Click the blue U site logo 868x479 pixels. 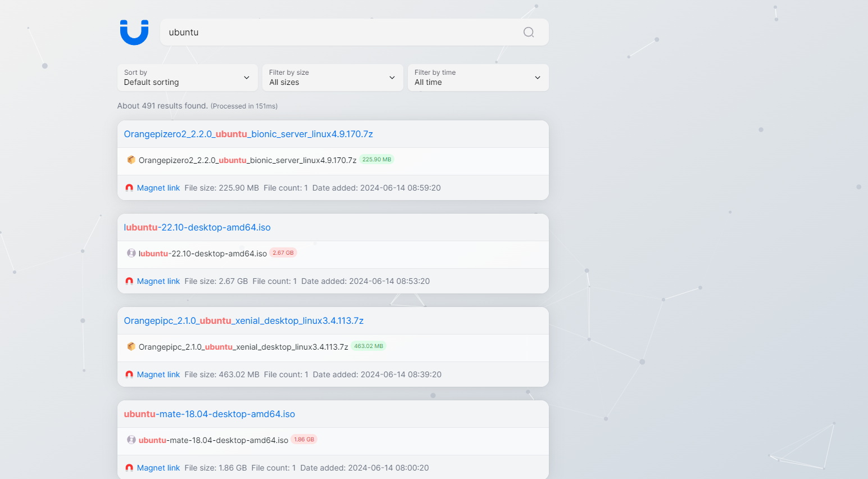point(134,33)
